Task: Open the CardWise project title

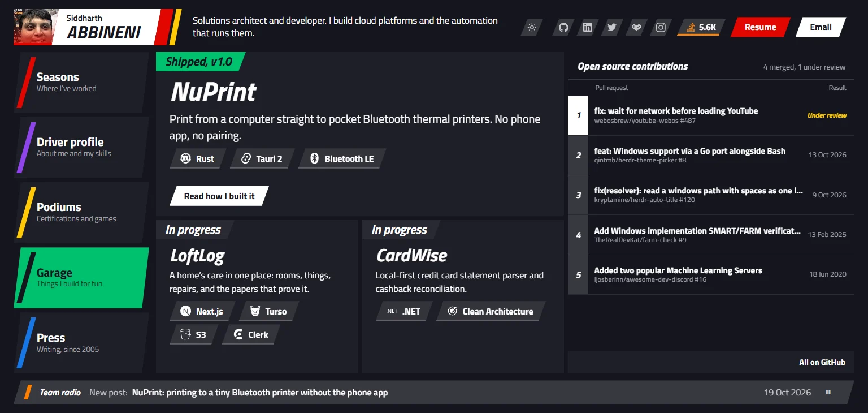Action: pyautogui.click(x=411, y=256)
